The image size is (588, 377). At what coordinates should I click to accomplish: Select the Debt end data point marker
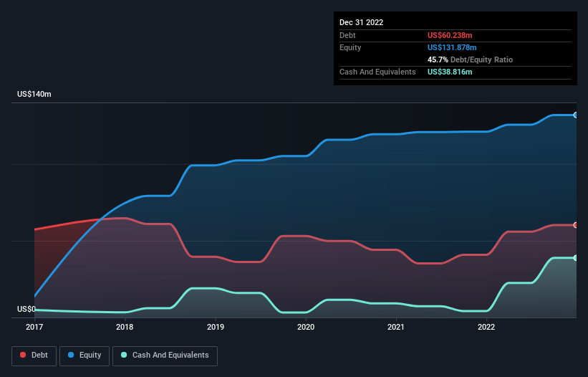(x=576, y=225)
